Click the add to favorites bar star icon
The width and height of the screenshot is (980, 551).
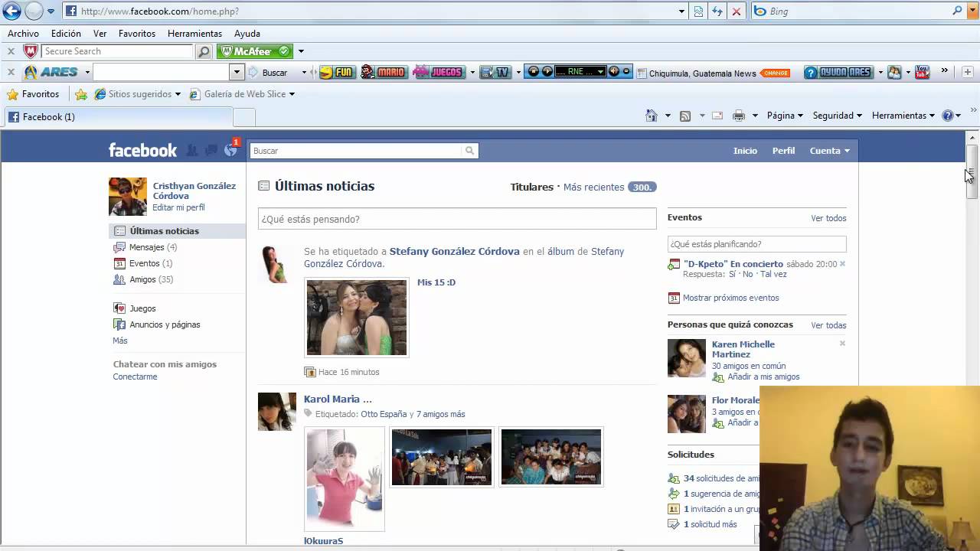tap(81, 94)
